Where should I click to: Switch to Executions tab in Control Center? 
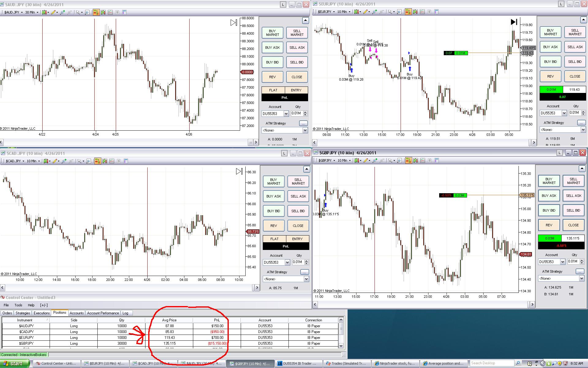click(x=41, y=313)
